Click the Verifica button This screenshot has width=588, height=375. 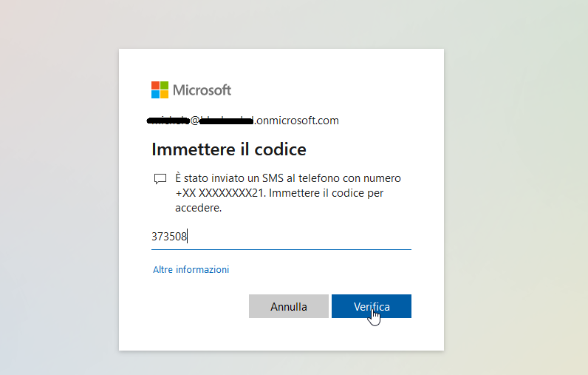click(372, 306)
